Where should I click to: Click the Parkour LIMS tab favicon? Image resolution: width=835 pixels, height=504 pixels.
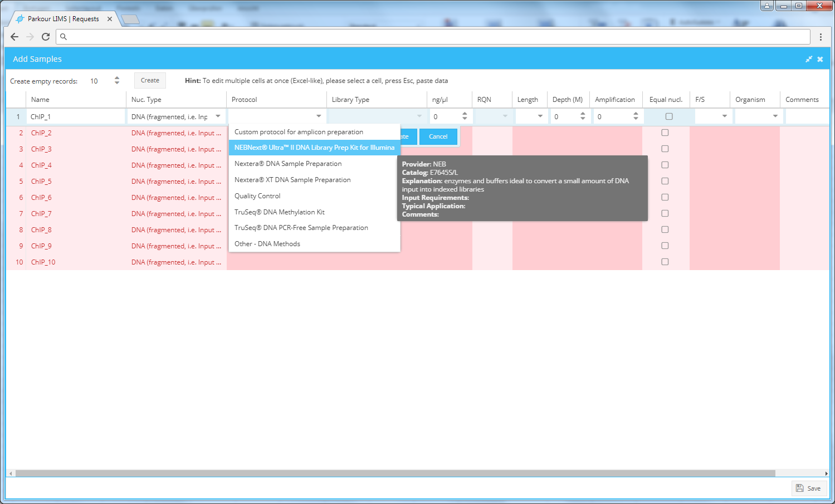click(x=21, y=19)
